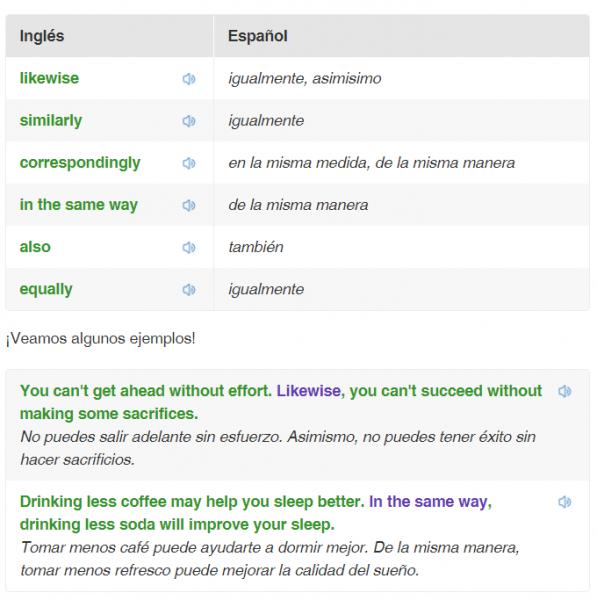Click the Español column header
This screenshot has width=597, height=600.
click(258, 36)
